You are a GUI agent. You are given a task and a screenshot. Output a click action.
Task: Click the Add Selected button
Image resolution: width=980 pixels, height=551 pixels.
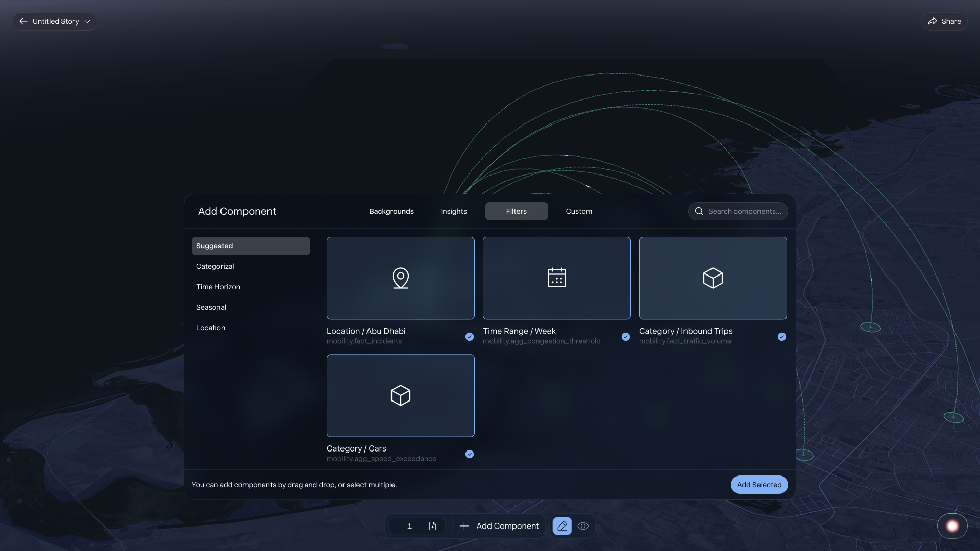pos(759,485)
